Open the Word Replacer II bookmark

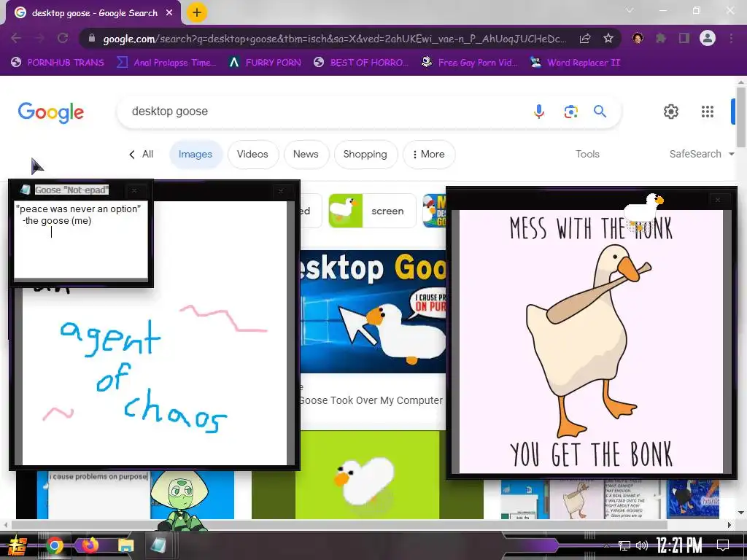tap(576, 63)
